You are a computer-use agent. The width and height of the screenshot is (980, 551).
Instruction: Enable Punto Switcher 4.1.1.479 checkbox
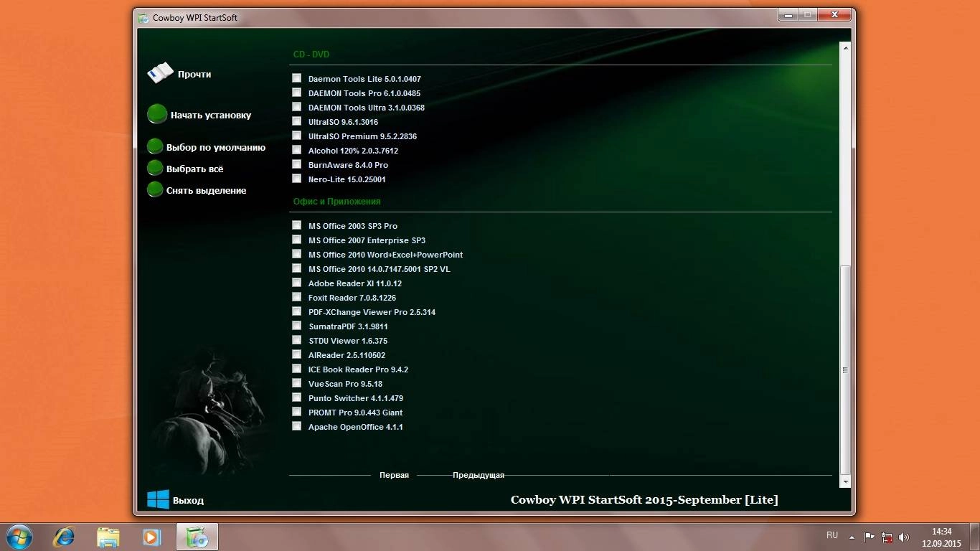pyautogui.click(x=296, y=397)
